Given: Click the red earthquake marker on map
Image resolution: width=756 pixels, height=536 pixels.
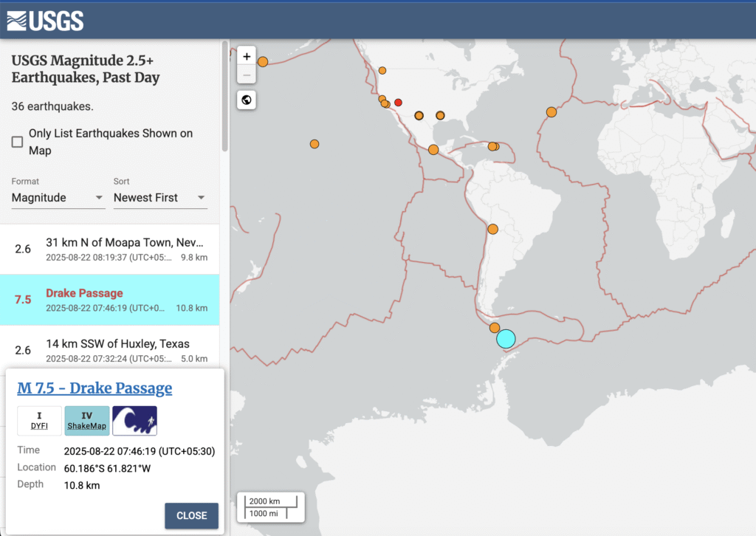Looking at the screenshot, I should coord(398,103).
